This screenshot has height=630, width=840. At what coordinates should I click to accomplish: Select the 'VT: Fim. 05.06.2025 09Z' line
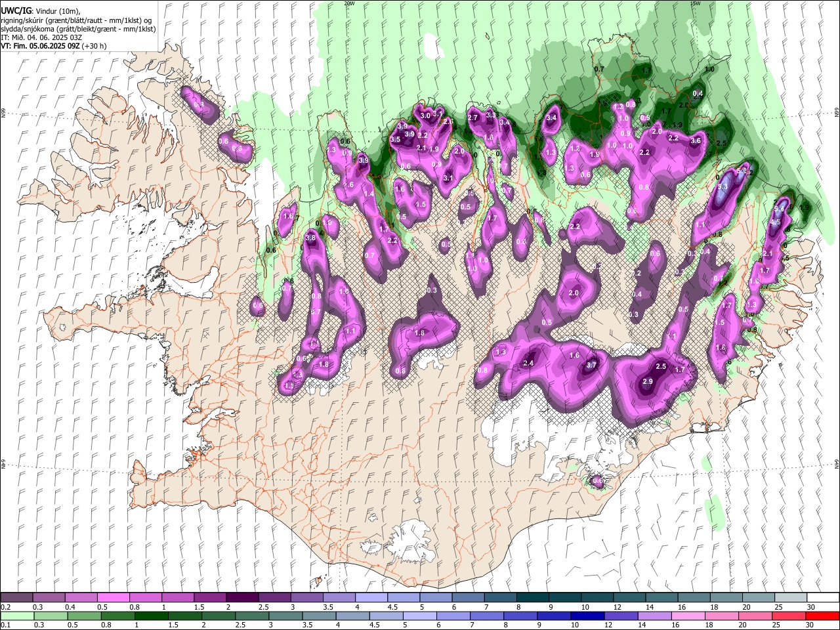click(41, 46)
